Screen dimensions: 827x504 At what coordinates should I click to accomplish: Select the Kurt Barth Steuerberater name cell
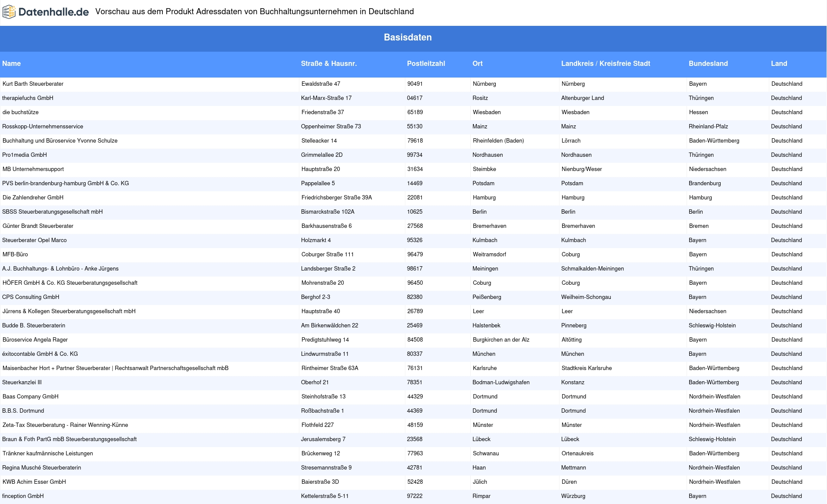[x=33, y=84]
